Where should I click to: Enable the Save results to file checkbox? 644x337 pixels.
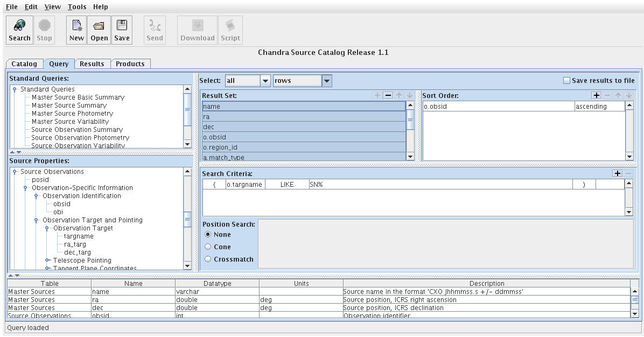pos(566,81)
